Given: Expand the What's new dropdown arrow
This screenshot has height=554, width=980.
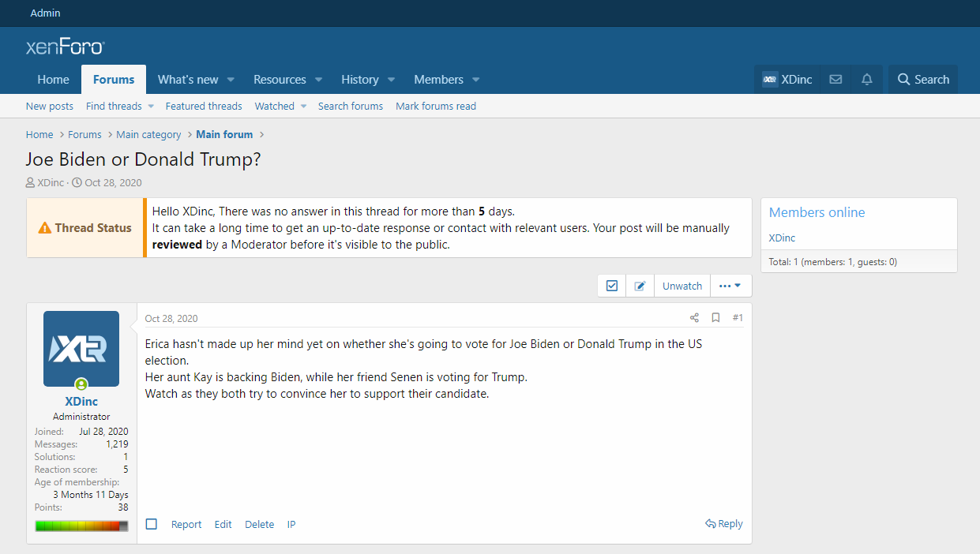Looking at the screenshot, I should 231,80.
